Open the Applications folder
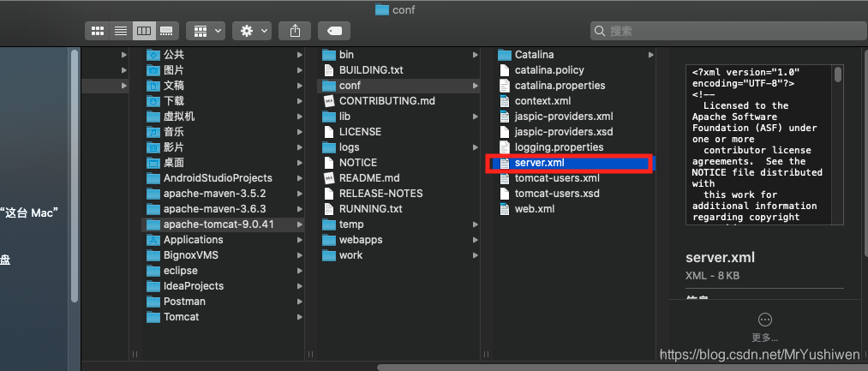 pos(223,240)
